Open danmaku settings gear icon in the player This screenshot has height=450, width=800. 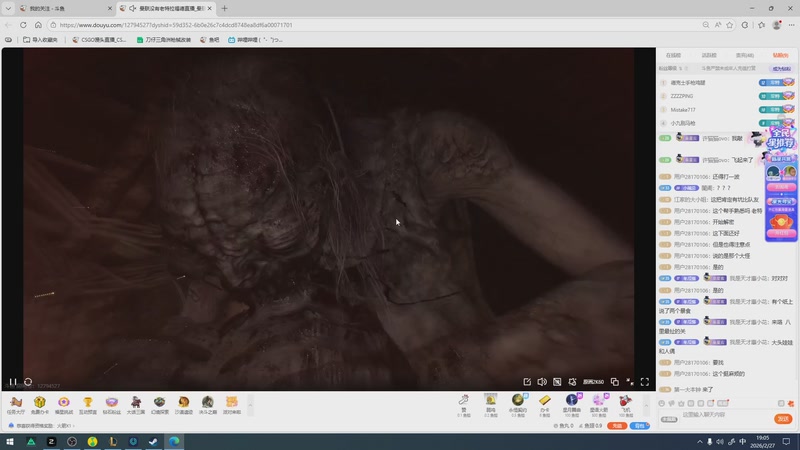(x=572, y=382)
